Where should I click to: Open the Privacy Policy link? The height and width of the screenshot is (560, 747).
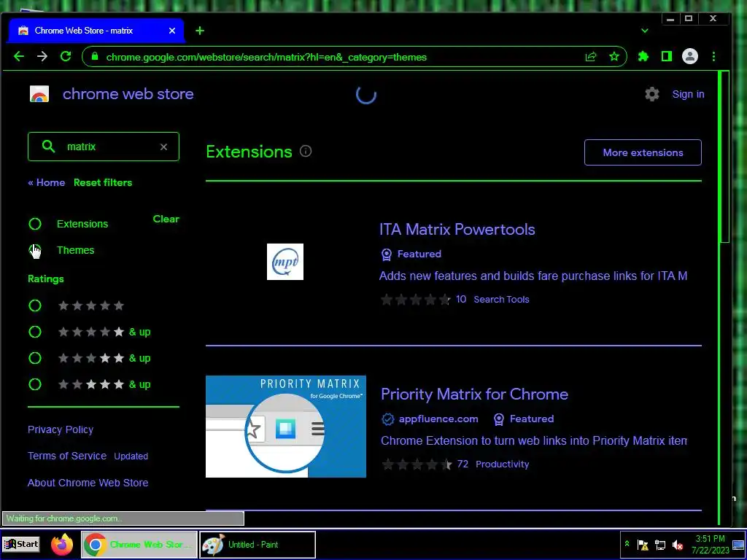click(x=61, y=429)
